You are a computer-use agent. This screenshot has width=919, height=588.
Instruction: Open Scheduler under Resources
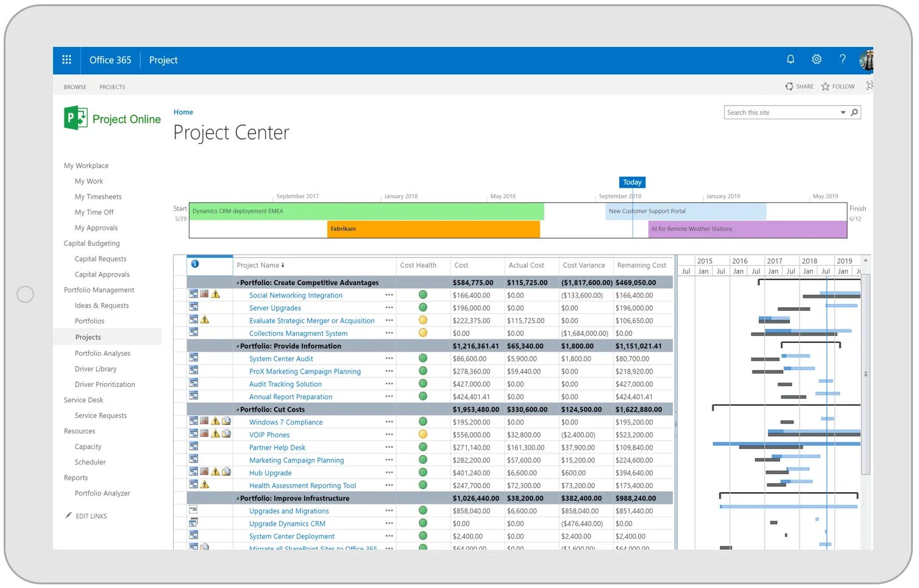[x=90, y=462]
